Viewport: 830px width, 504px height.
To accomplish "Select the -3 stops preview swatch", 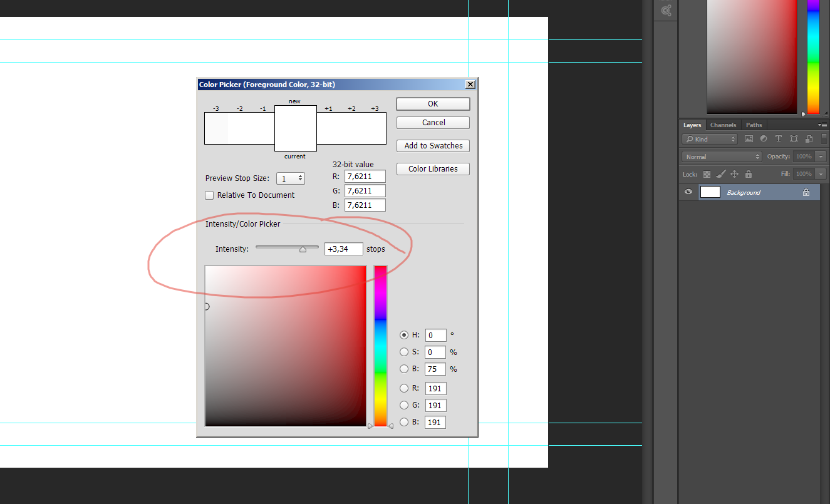I will [x=216, y=128].
